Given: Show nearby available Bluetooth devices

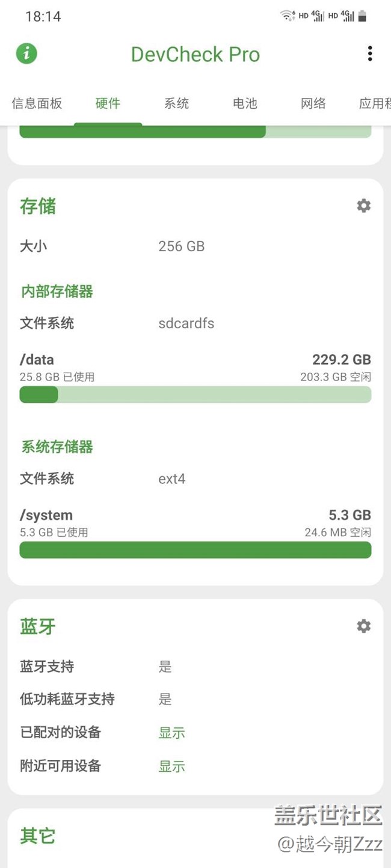Looking at the screenshot, I should pyautogui.click(x=171, y=766).
